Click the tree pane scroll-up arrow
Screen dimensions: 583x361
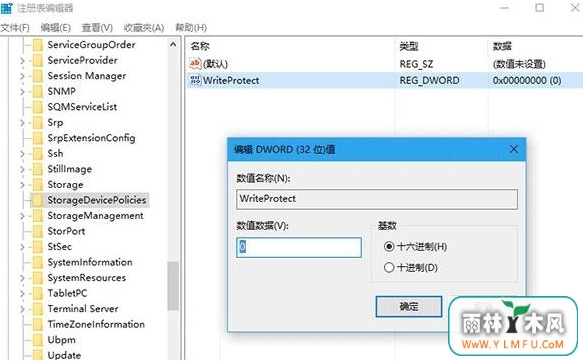point(173,45)
